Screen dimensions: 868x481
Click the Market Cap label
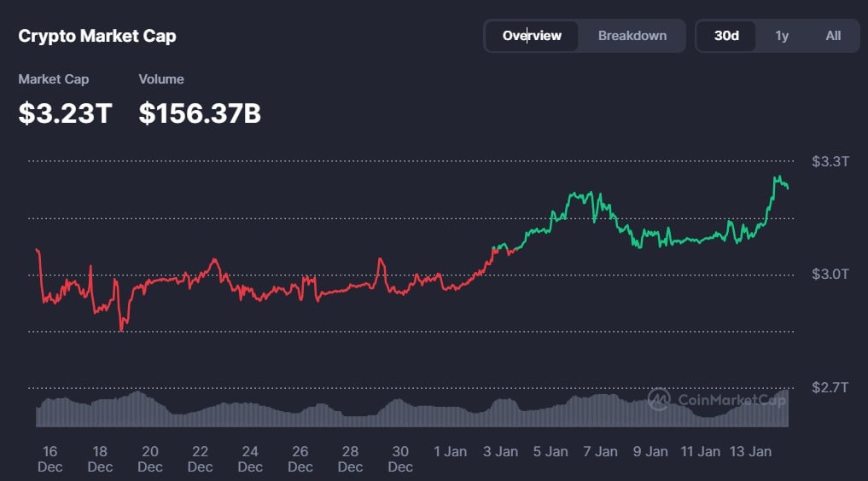54,79
